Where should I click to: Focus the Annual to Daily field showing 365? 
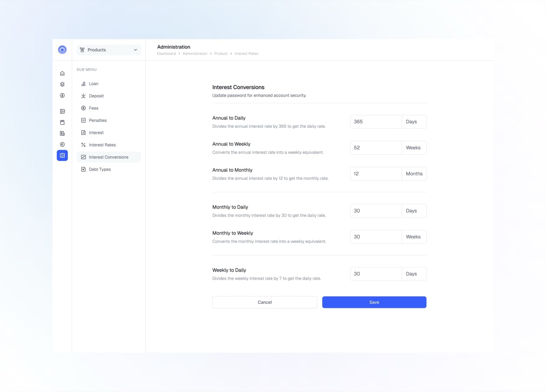[x=376, y=122]
